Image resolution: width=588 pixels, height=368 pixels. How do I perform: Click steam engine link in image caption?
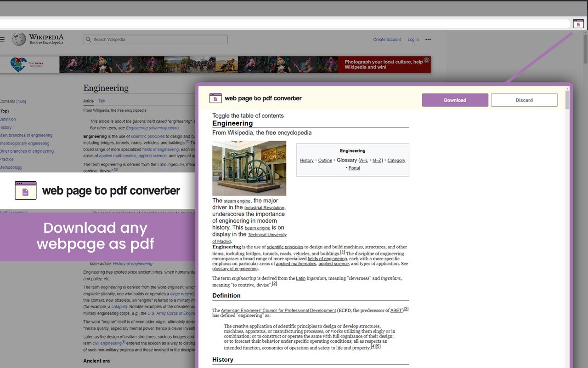(237, 201)
